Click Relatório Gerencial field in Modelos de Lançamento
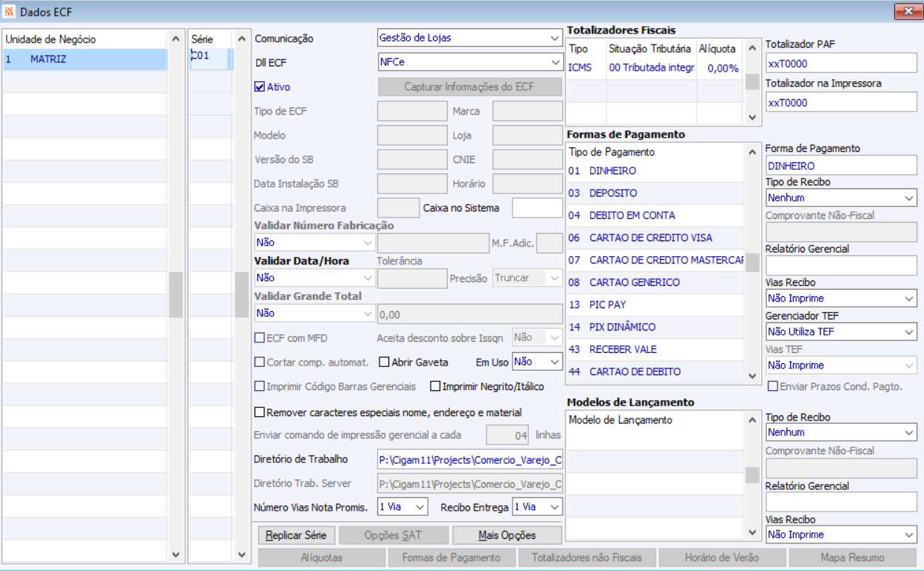924x571 pixels. coord(841,502)
